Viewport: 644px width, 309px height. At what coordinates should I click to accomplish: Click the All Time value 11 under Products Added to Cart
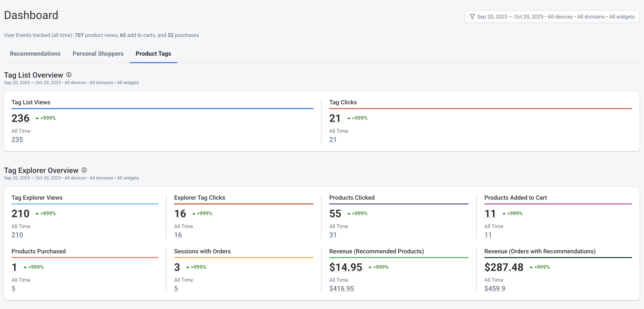click(x=488, y=235)
